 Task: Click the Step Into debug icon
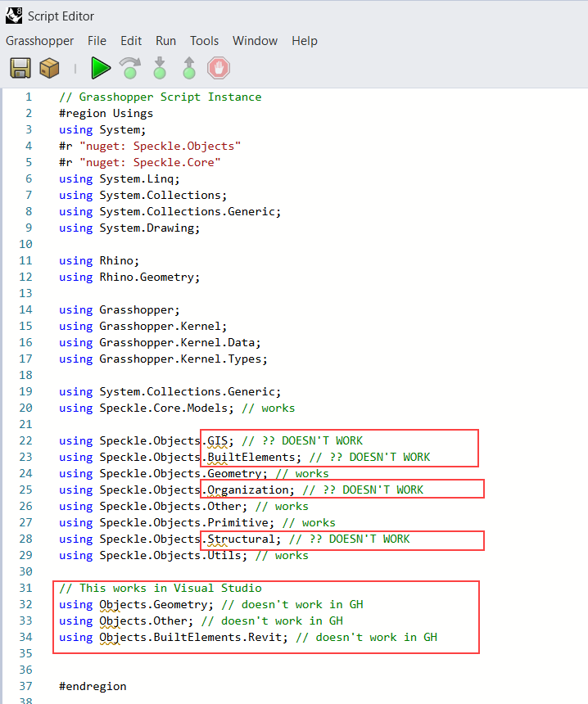point(160,68)
